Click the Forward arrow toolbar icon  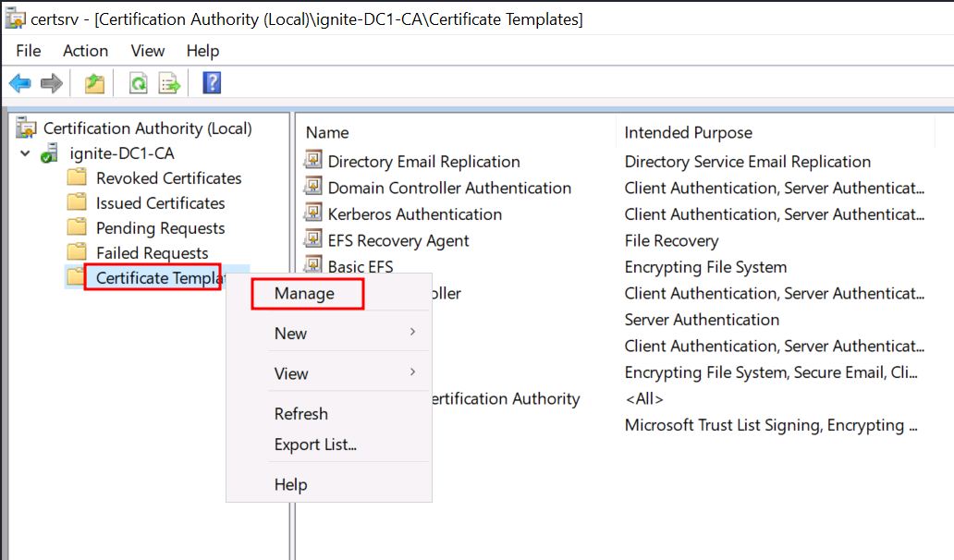click(x=52, y=83)
